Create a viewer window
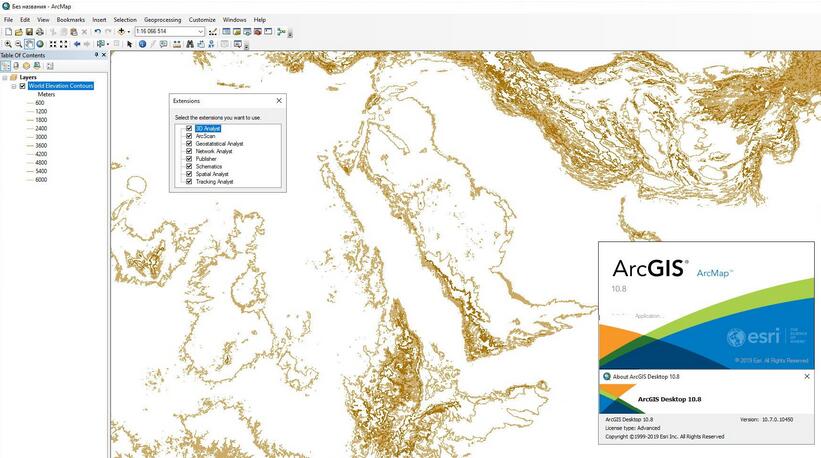The image size is (821, 458). [238, 44]
